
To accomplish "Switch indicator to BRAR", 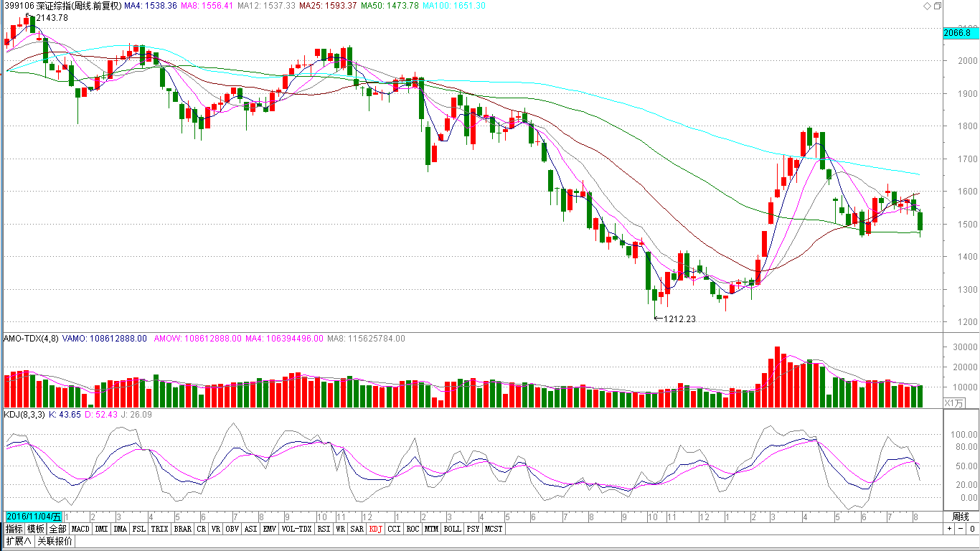I will tap(183, 529).
